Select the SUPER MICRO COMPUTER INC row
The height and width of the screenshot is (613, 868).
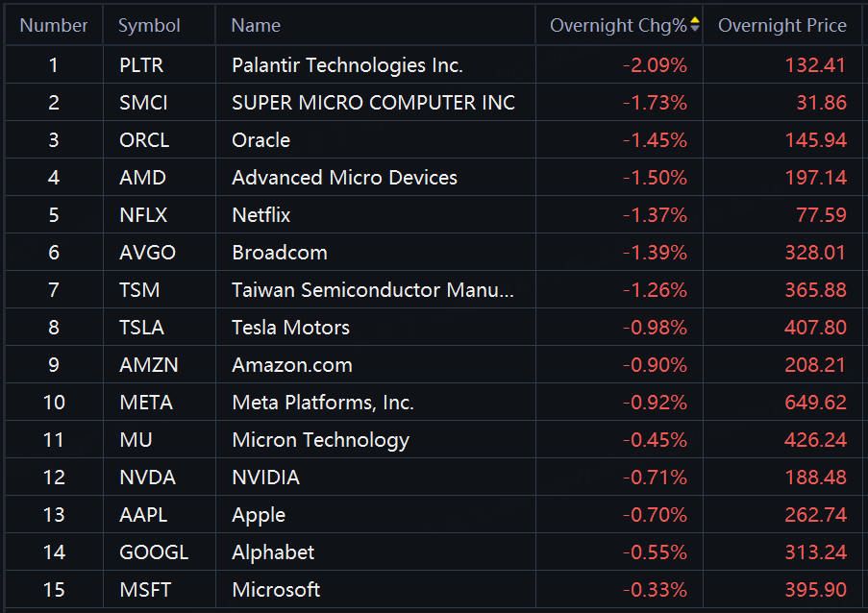point(373,103)
